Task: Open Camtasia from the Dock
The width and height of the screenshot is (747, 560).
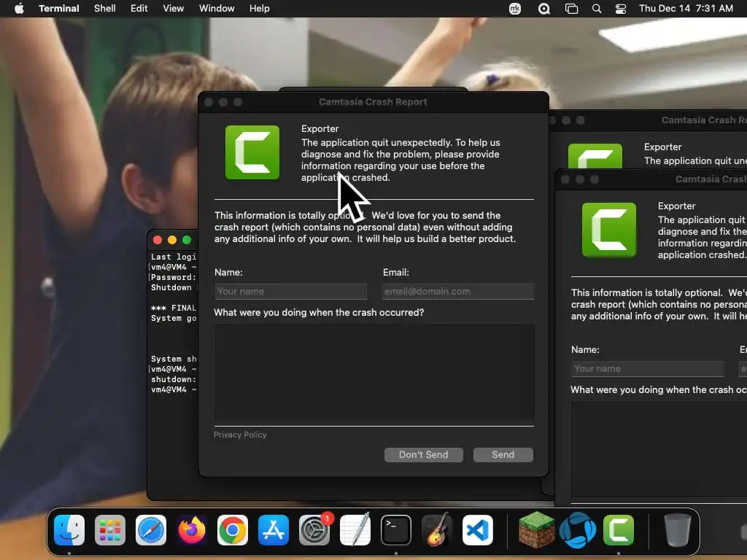Action: tap(619, 530)
